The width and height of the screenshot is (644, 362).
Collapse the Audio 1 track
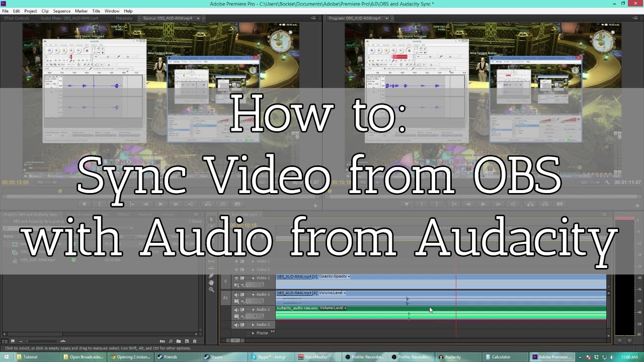(x=253, y=295)
